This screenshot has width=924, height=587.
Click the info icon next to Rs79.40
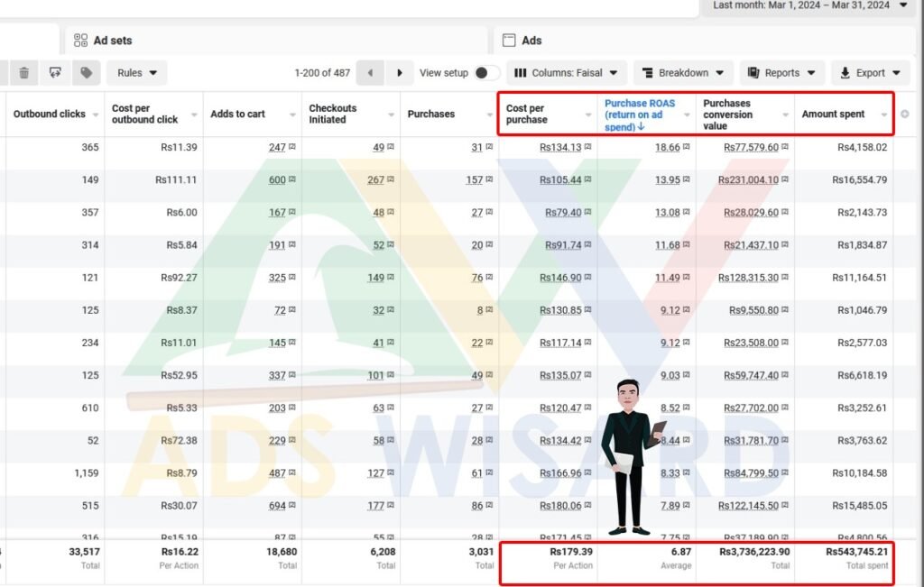tap(587, 211)
